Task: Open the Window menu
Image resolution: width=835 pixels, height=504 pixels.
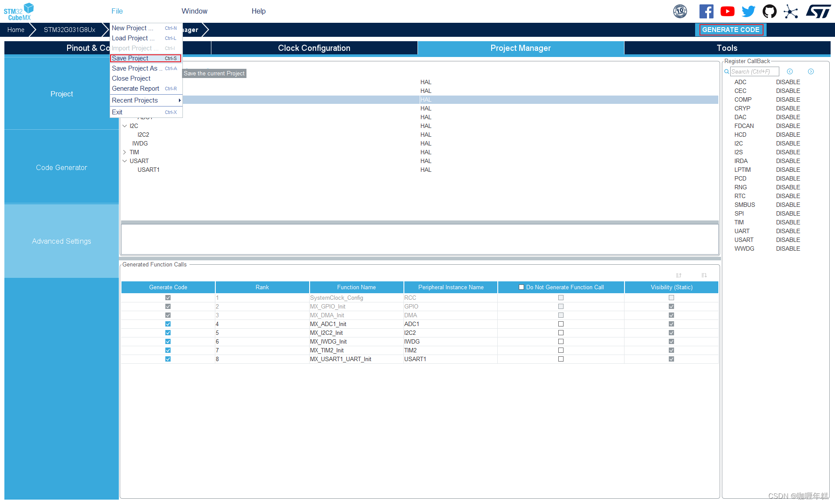Action: [194, 11]
